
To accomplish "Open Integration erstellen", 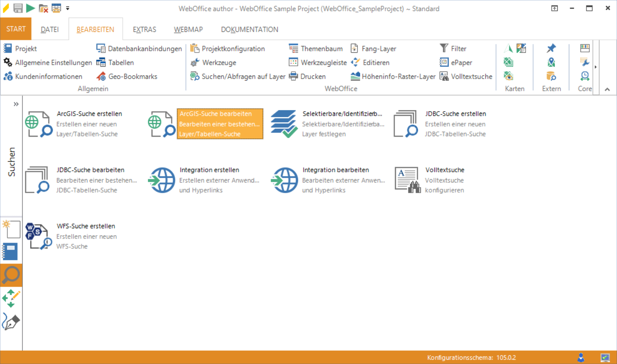I will click(204, 180).
